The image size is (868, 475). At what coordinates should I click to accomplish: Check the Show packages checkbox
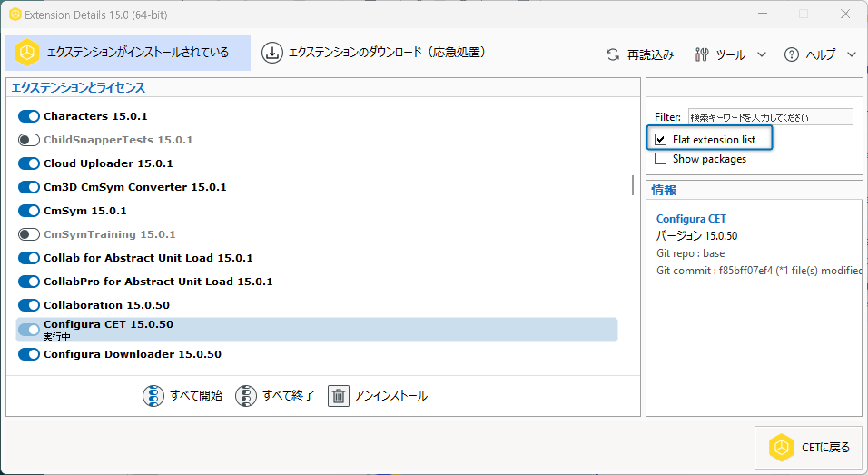(661, 158)
